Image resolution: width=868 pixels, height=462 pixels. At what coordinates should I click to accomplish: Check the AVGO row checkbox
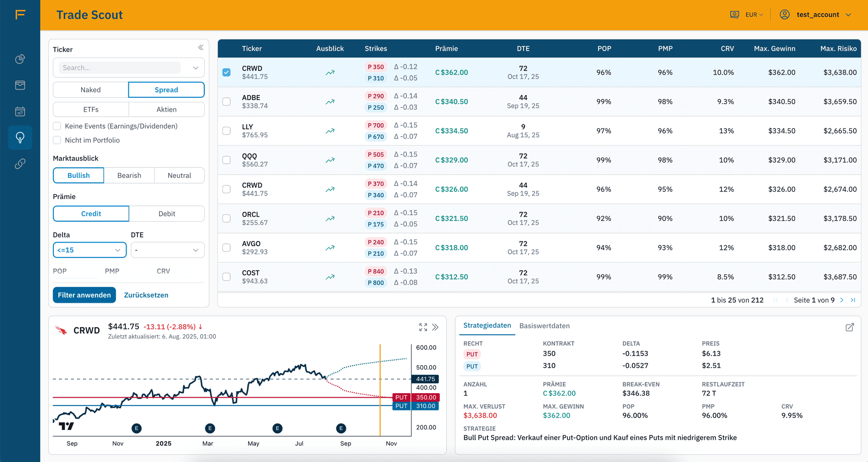[226, 248]
